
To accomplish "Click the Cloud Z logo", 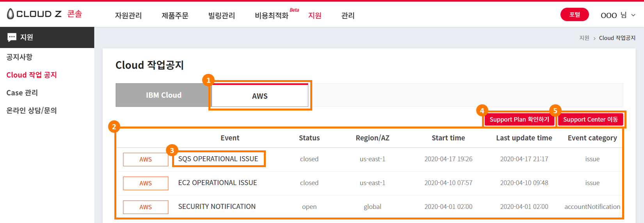I will click(x=44, y=14).
